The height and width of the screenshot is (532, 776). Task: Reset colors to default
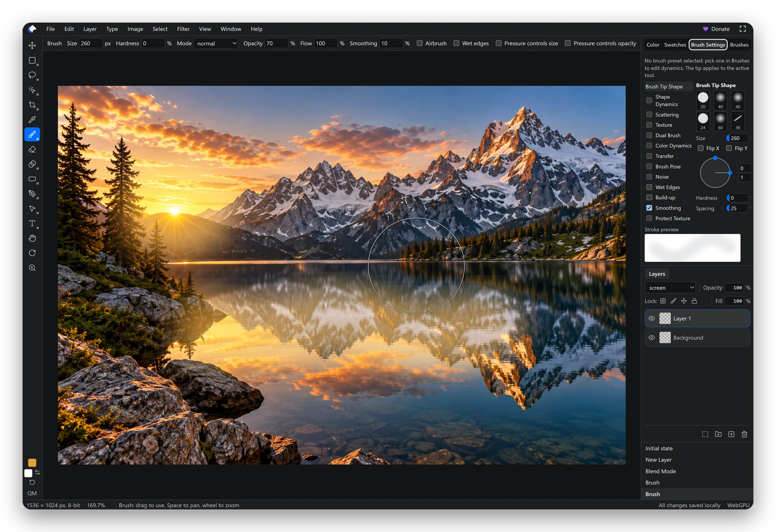coord(32,482)
